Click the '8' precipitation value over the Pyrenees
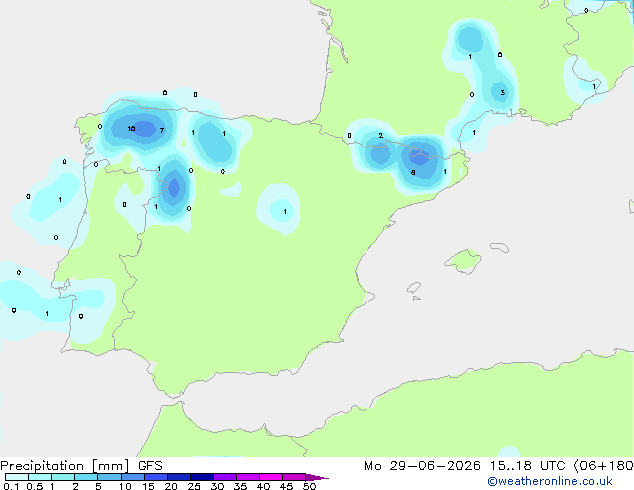Image resolution: width=634 pixels, height=490 pixels. tap(413, 173)
